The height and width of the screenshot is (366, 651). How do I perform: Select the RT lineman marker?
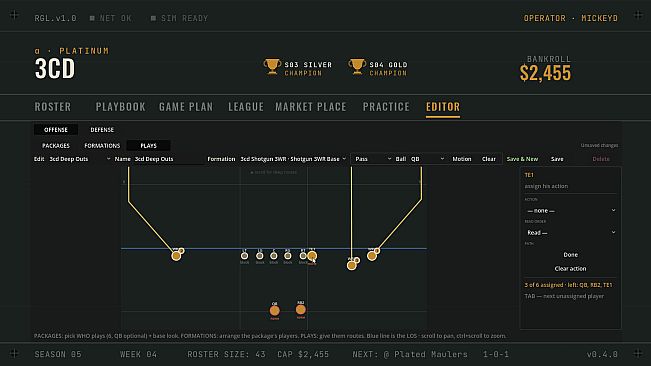pos(303,256)
